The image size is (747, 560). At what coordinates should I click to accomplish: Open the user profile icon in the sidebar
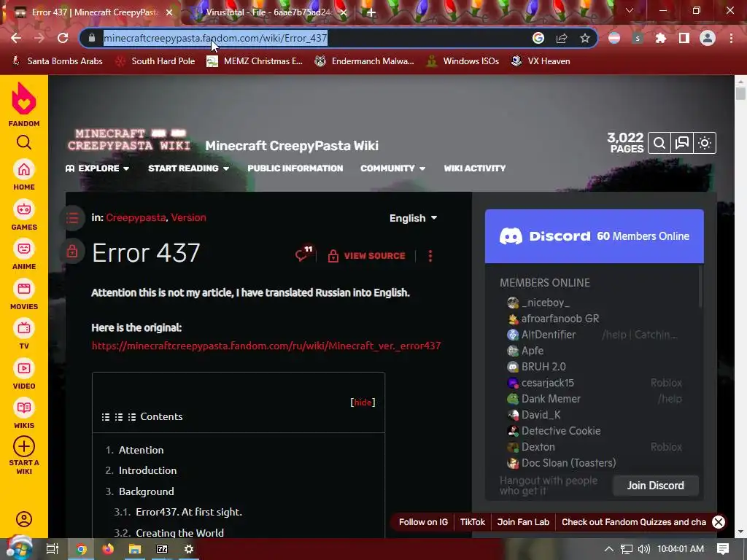tap(24, 519)
